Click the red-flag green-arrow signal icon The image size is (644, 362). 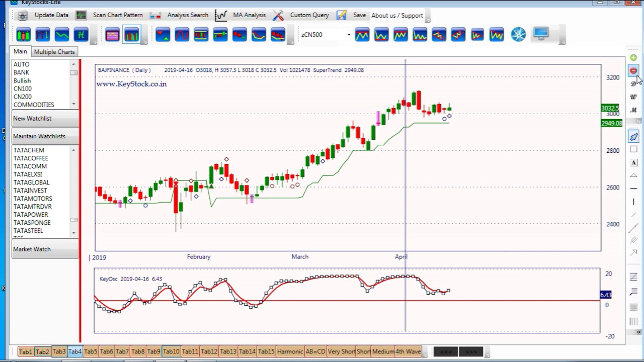click(163, 35)
